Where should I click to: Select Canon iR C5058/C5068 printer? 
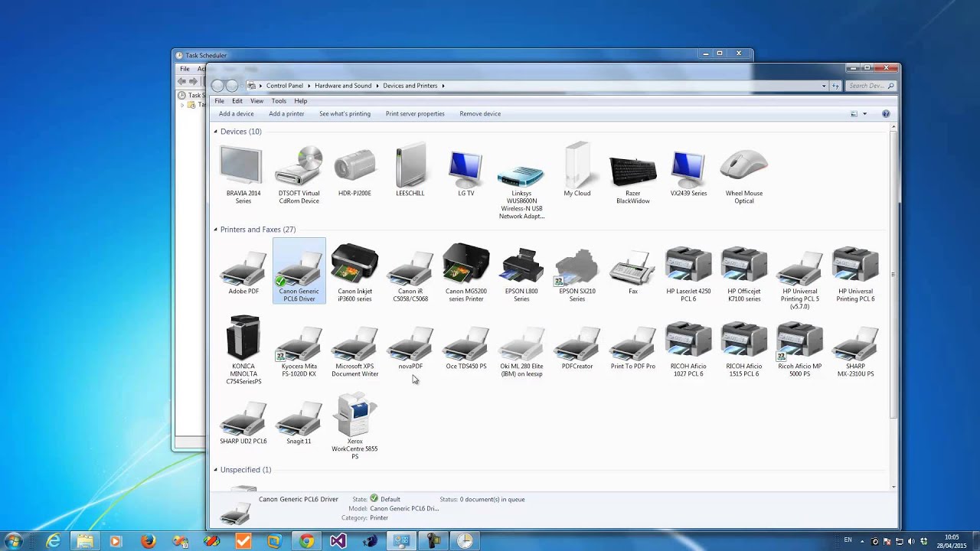(410, 272)
